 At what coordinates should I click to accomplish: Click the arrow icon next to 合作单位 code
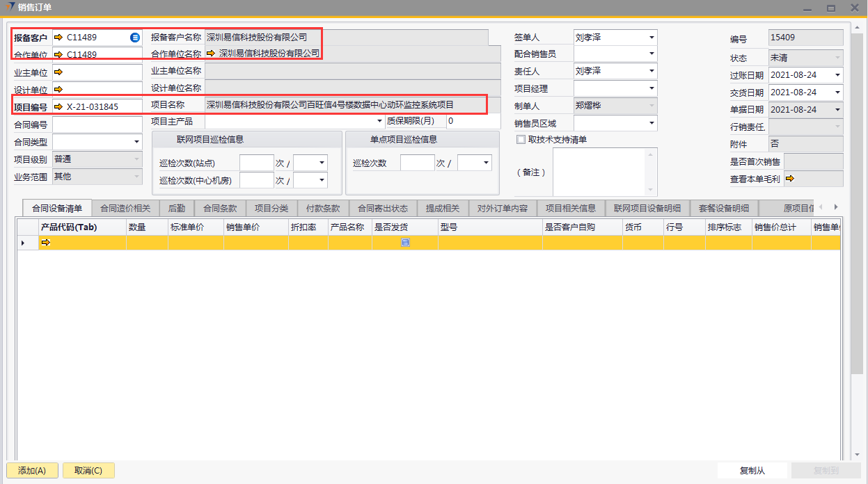click(x=58, y=54)
